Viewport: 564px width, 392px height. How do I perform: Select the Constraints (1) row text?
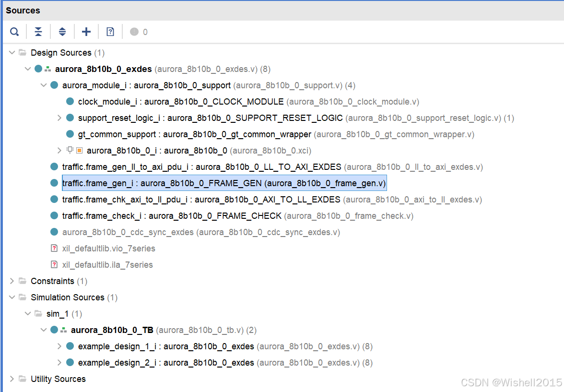[x=59, y=281]
